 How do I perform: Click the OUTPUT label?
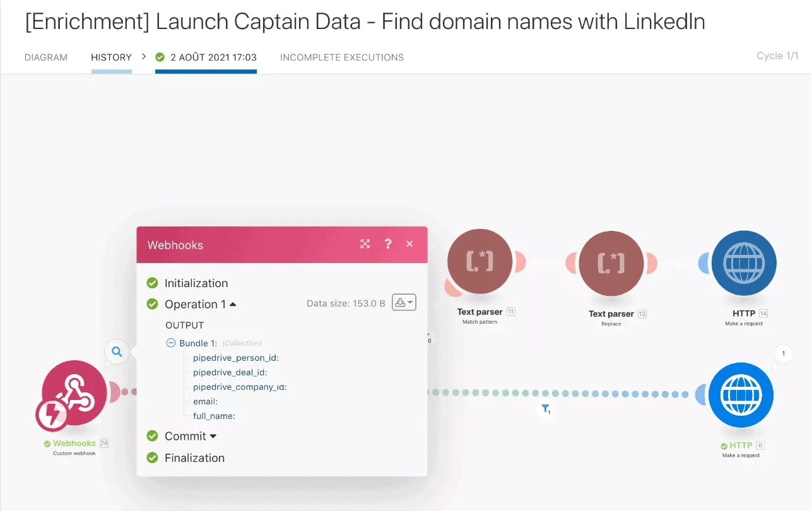coord(185,326)
